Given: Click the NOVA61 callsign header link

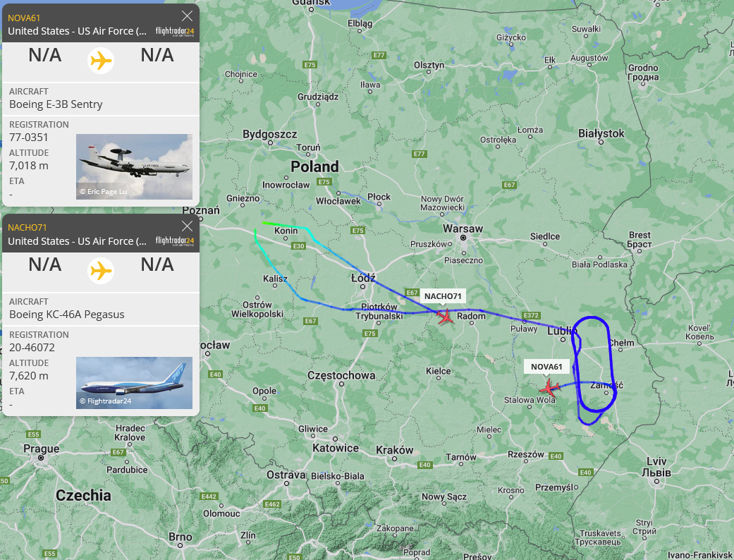Looking at the screenshot, I should (24, 18).
